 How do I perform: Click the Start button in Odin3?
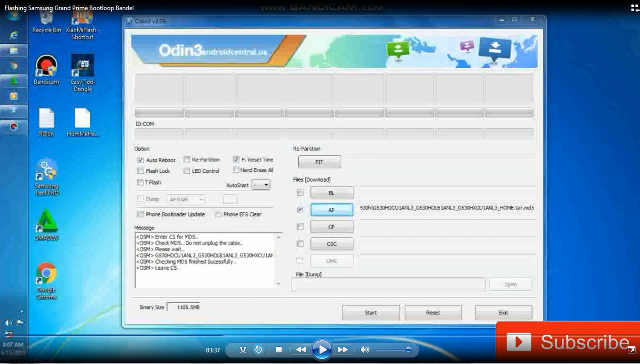371,313
